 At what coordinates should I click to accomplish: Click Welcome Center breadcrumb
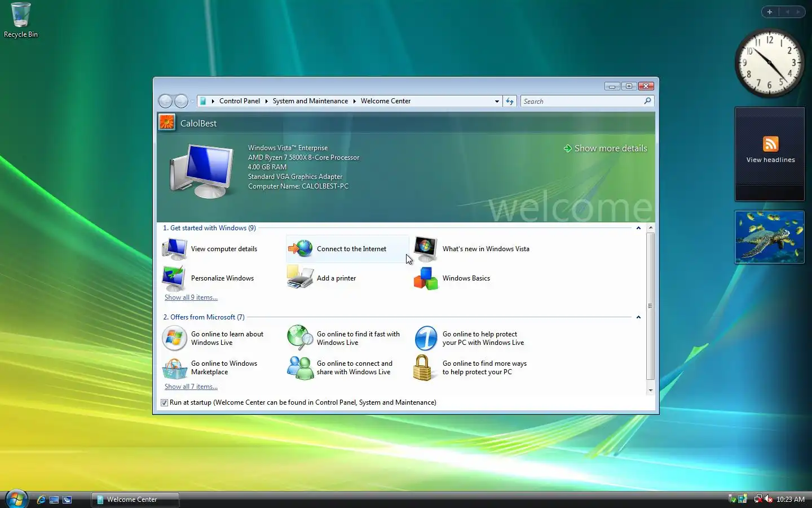point(386,101)
